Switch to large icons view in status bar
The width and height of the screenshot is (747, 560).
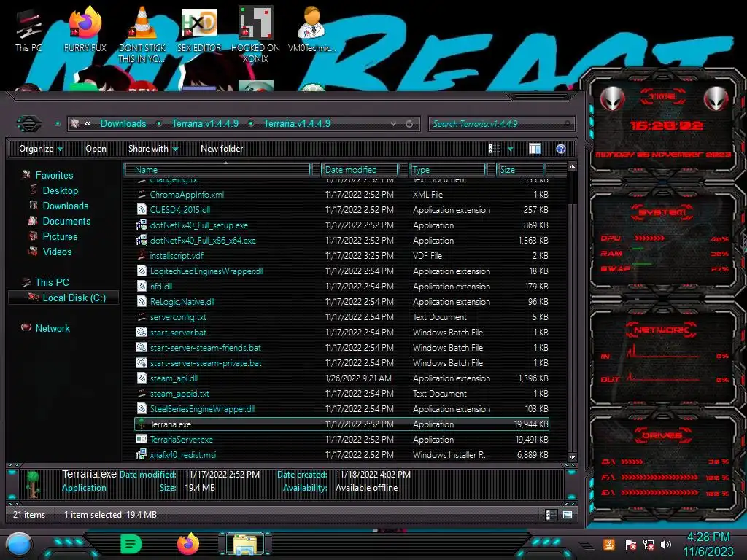click(568, 515)
